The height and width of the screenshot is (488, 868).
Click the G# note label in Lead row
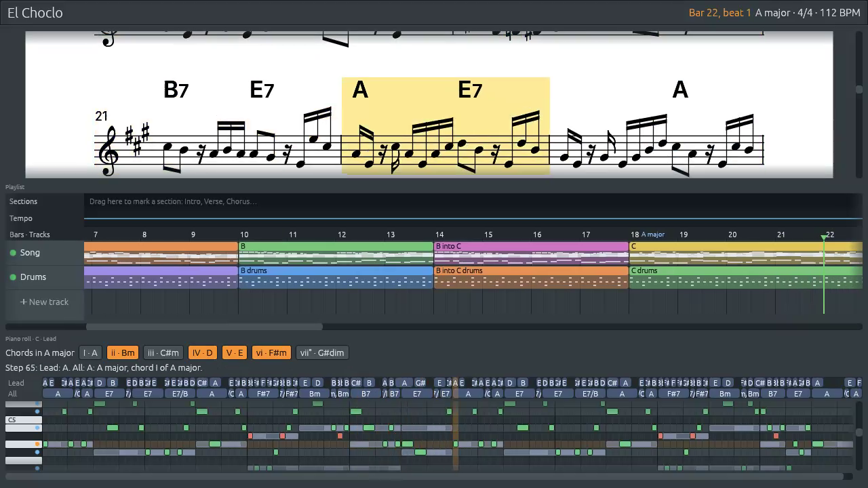coord(420,383)
